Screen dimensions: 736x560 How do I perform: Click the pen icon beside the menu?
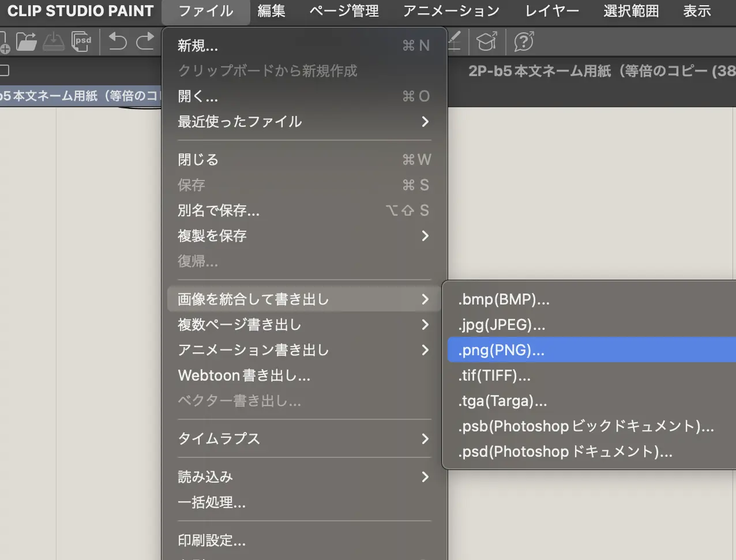(455, 40)
